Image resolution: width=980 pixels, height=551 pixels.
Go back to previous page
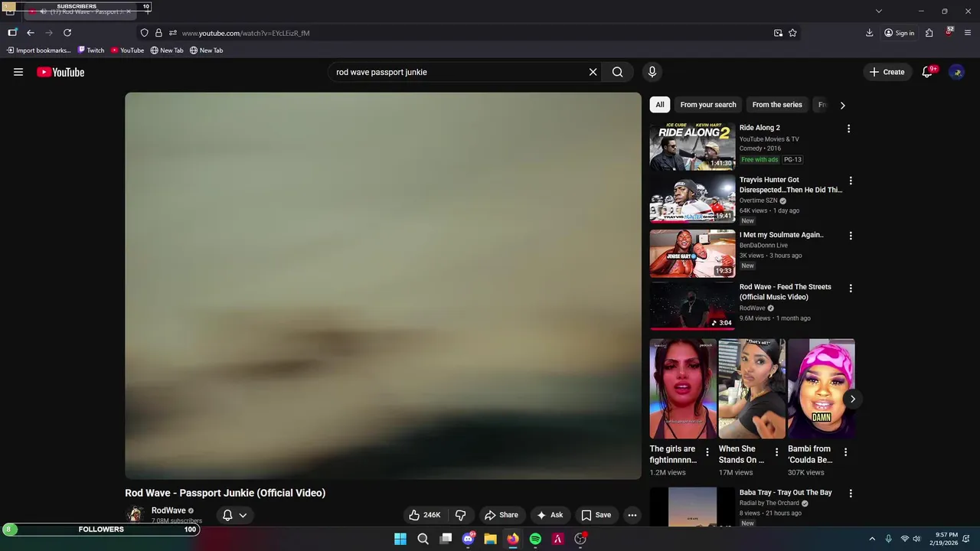31,33
